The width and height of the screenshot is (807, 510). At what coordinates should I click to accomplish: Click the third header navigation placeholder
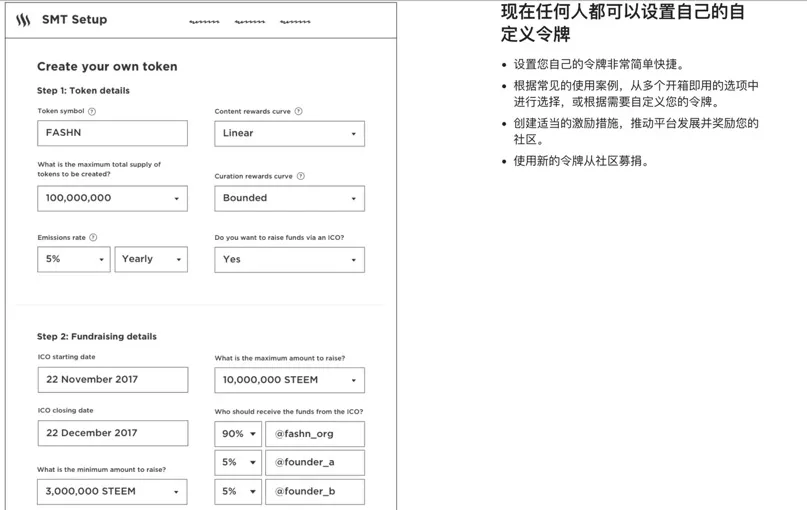pyautogui.click(x=295, y=22)
